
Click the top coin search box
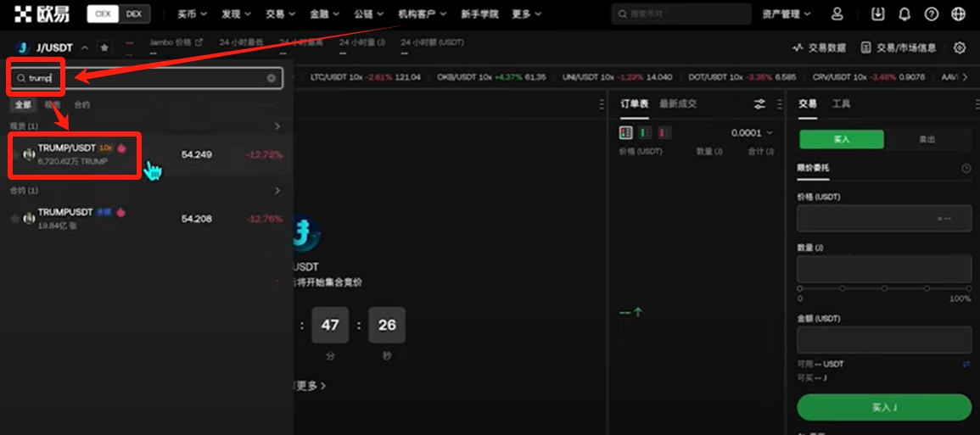tap(681, 14)
